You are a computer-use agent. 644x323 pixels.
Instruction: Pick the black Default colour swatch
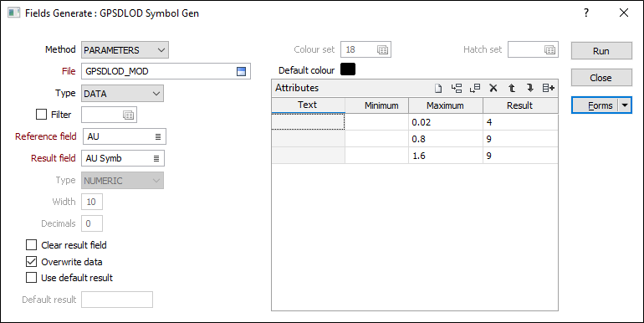pos(348,69)
